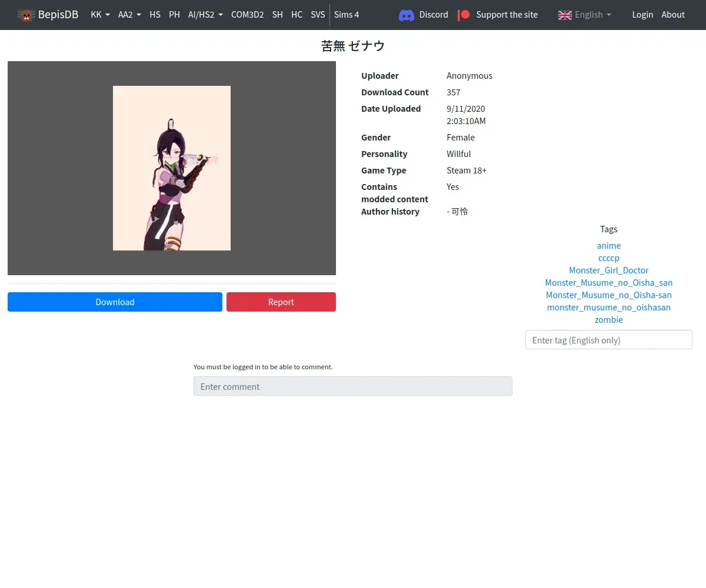
Task: Click the Discord text link
Action: pyautogui.click(x=434, y=15)
